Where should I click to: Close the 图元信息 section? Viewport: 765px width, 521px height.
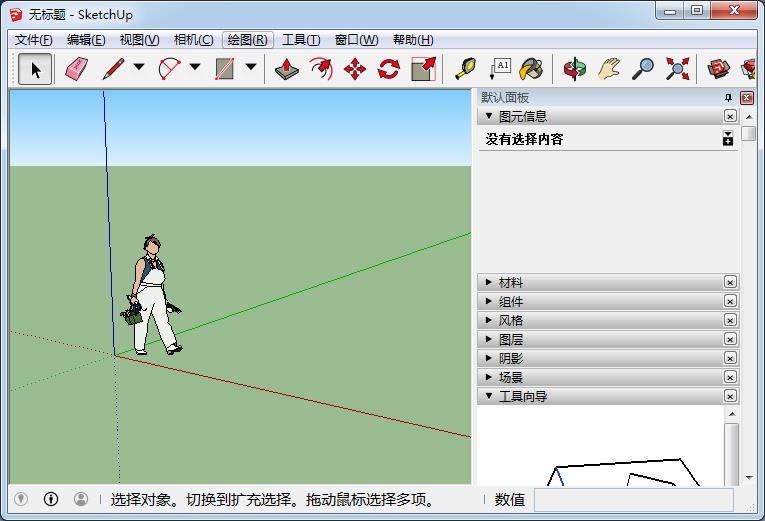pos(730,116)
